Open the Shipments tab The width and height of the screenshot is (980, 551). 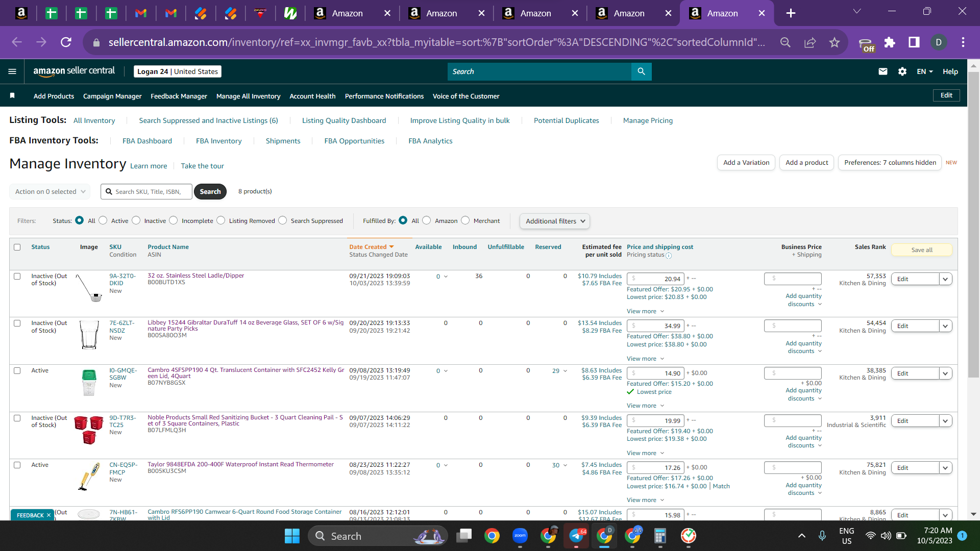point(283,141)
